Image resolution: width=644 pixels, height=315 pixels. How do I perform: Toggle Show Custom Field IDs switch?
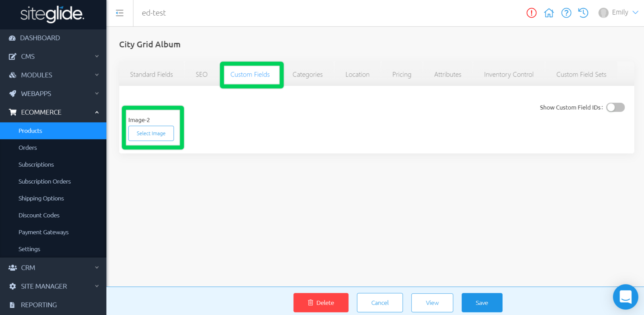tap(615, 108)
